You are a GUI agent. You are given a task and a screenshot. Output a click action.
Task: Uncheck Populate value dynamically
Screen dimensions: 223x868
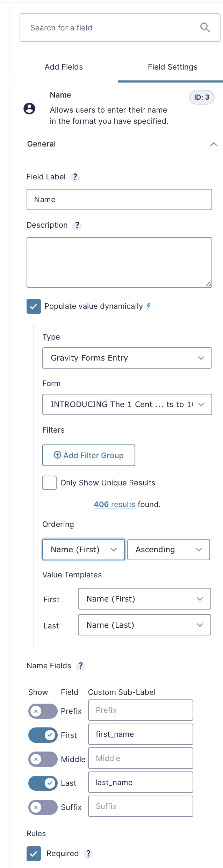click(34, 306)
